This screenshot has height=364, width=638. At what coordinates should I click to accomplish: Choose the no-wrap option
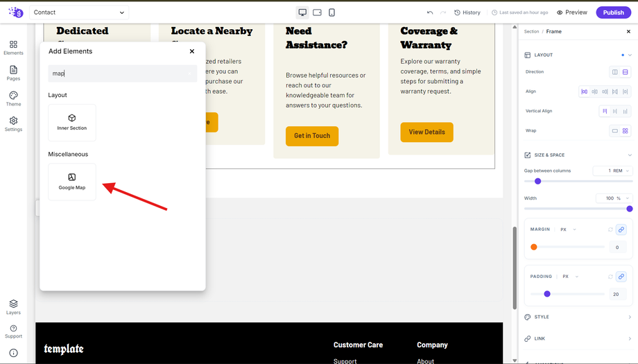click(615, 131)
